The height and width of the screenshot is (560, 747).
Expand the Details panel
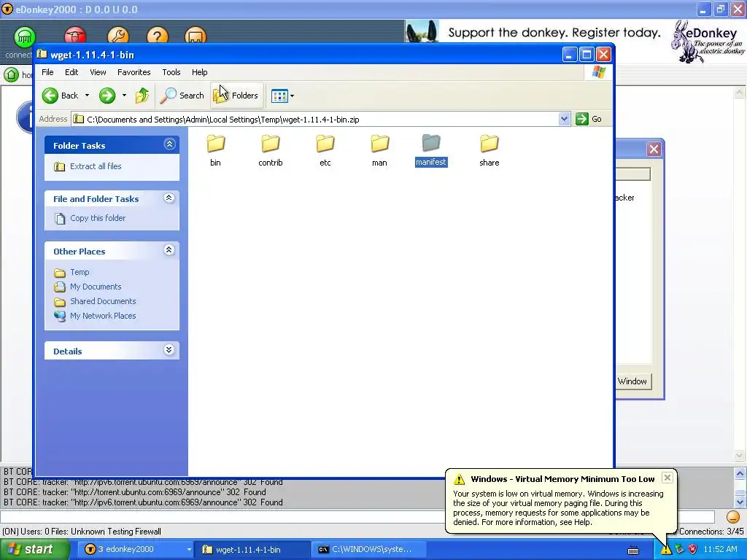click(x=169, y=350)
